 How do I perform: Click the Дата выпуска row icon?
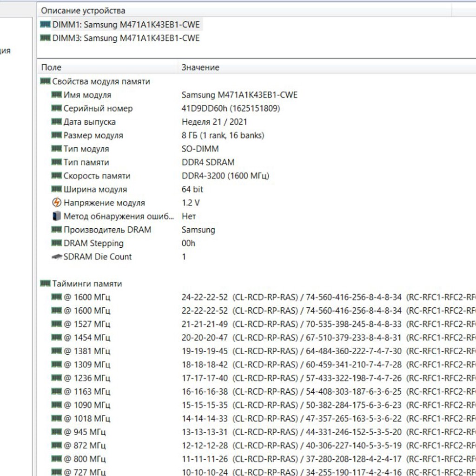point(56,122)
